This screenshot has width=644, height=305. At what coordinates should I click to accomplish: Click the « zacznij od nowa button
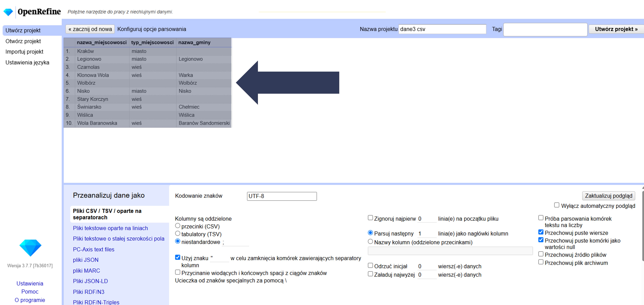90,29
